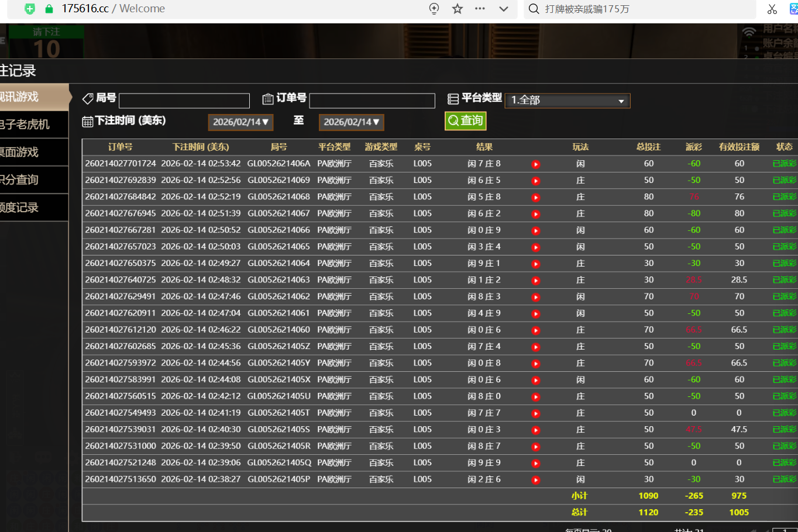Click the scissors screenshot tool icon
Screen dimensions: 798x532
(772, 9)
